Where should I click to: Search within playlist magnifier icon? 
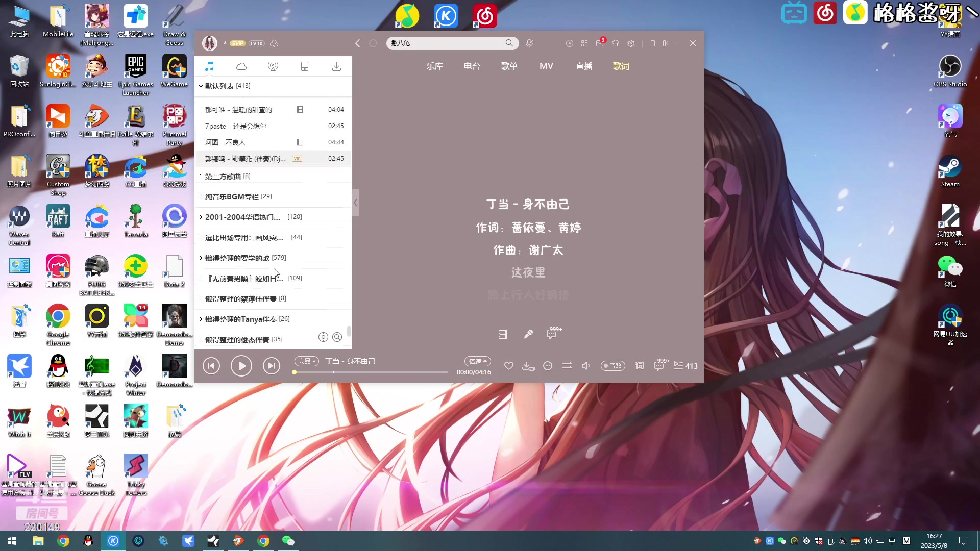pyautogui.click(x=337, y=337)
